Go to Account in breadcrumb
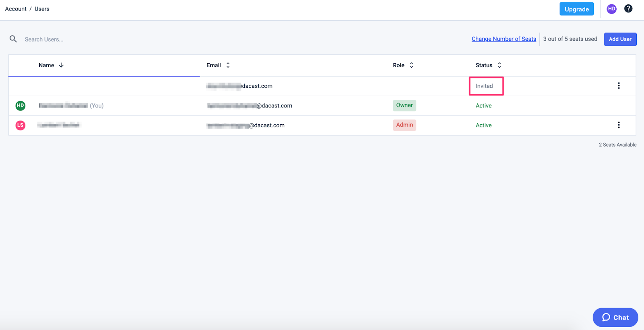 click(x=16, y=9)
